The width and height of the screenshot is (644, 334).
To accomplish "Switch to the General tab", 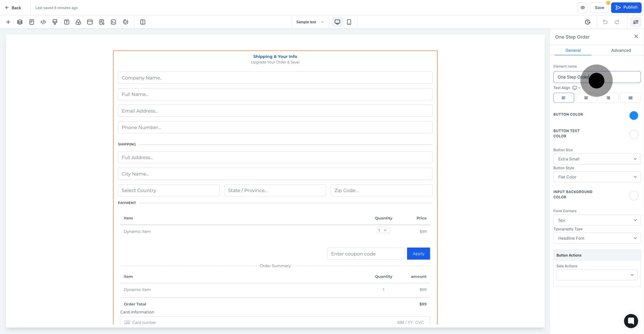I will point(573,50).
